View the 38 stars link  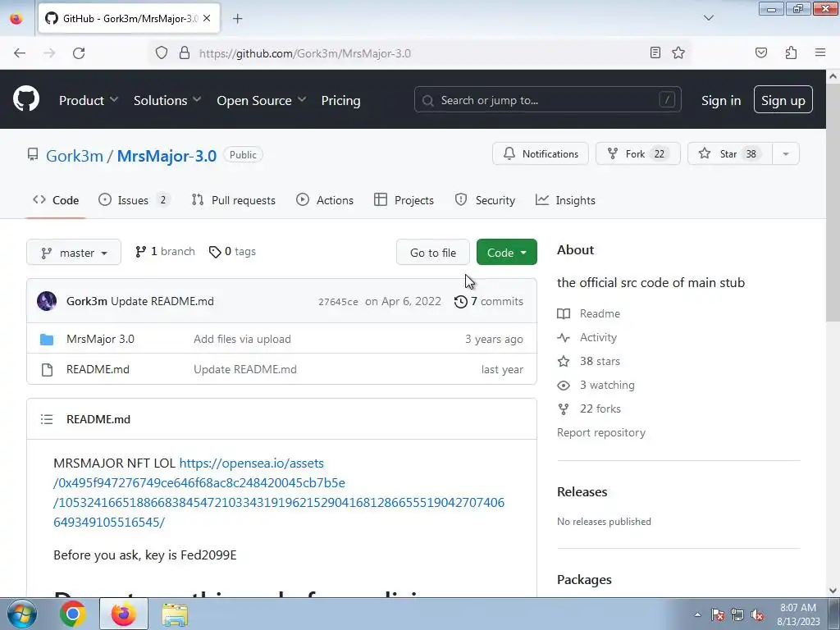coord(589,361)
